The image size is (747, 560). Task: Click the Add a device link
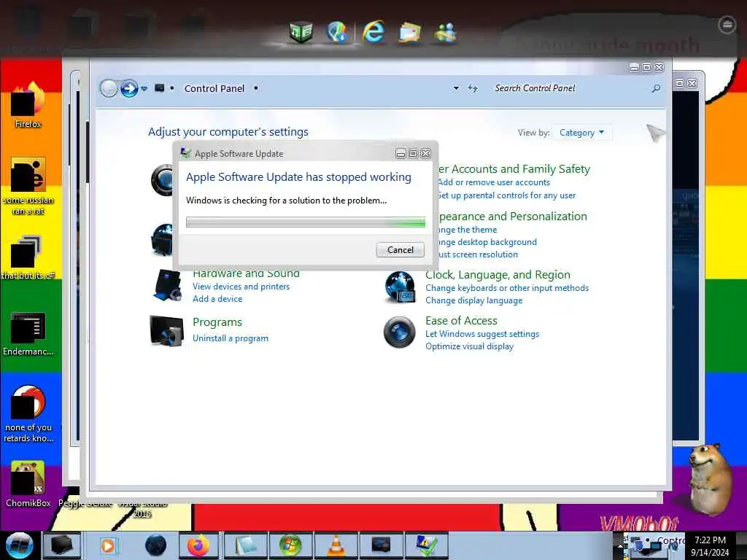click(x=217, y=299)
